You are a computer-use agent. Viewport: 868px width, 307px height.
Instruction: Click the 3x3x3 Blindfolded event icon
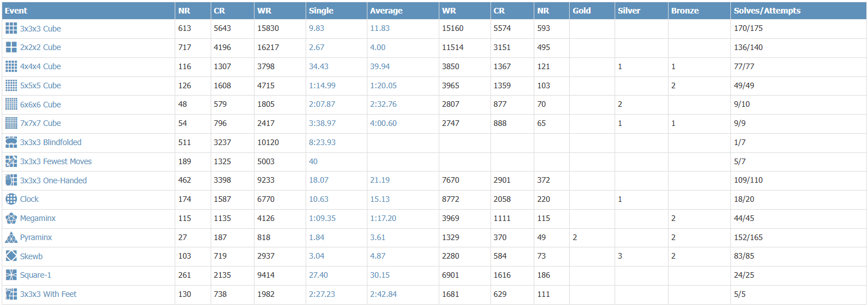tap(11, 142)
